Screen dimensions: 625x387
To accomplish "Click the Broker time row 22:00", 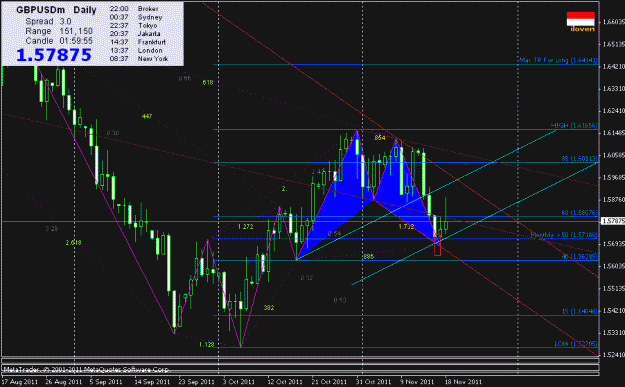I will [134, 9].
